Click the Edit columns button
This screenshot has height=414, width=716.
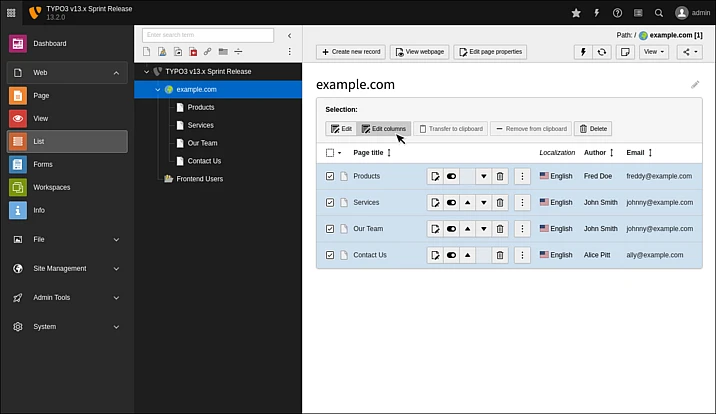[x=383, y=129]
